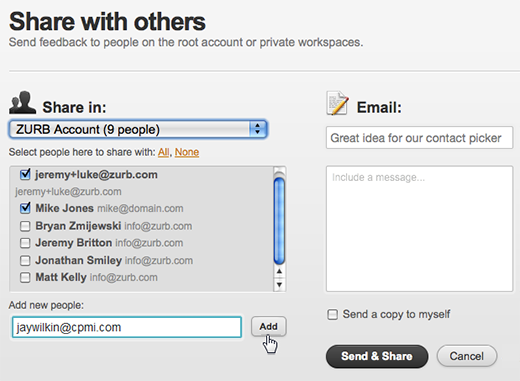The height and width of the screenshot is (381, 520).
Task: Click the Add button for new people
Action: pyautogui.click(x=269, y=326)
